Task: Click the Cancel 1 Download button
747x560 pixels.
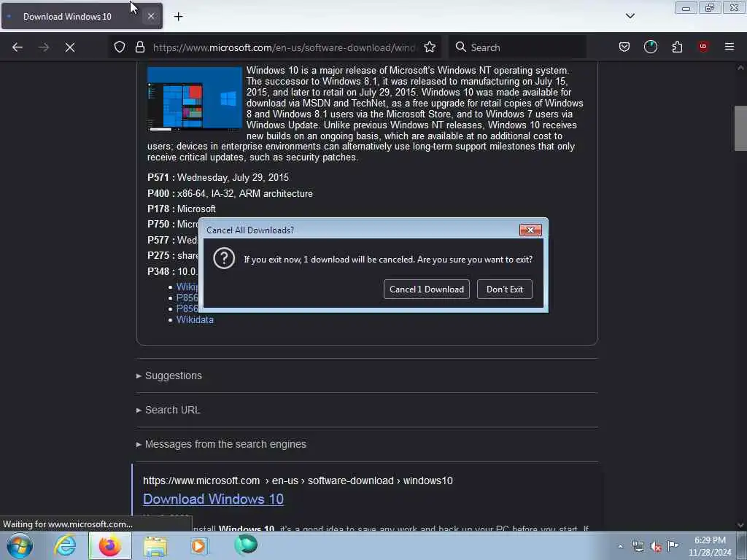Action: coord(426,289)
